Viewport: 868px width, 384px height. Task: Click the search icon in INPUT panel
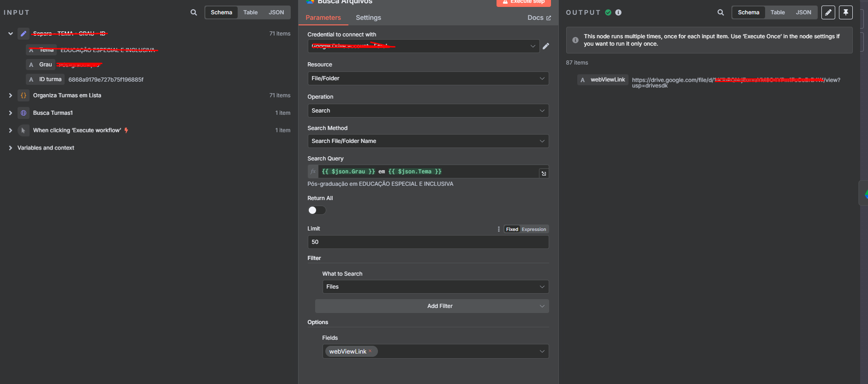194,12
